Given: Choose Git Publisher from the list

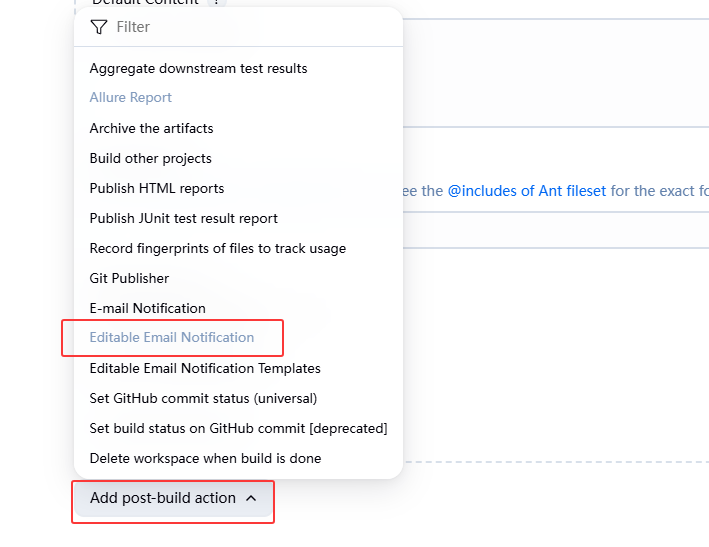Looking at the screenshot, I should click(x=129, y=278).
